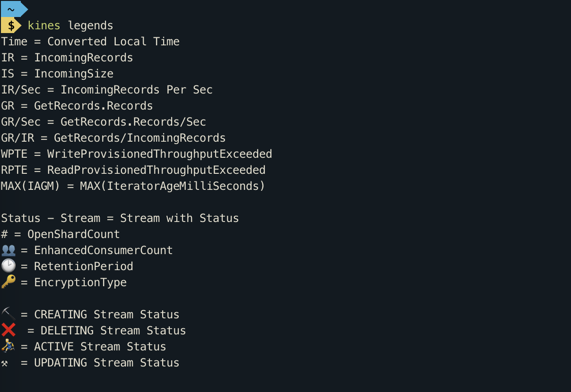Click the two-people EnhancedConsumerCount emoji

9,250
